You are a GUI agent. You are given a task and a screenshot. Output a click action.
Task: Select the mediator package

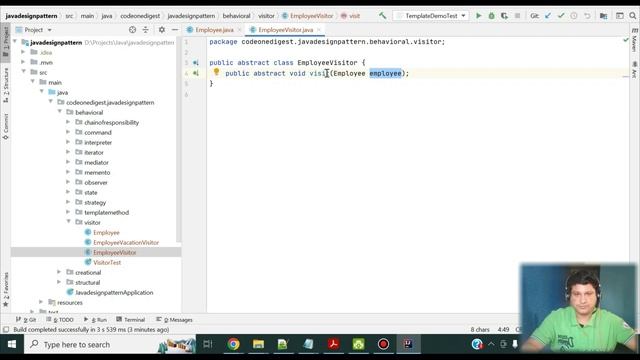point(96,162)
